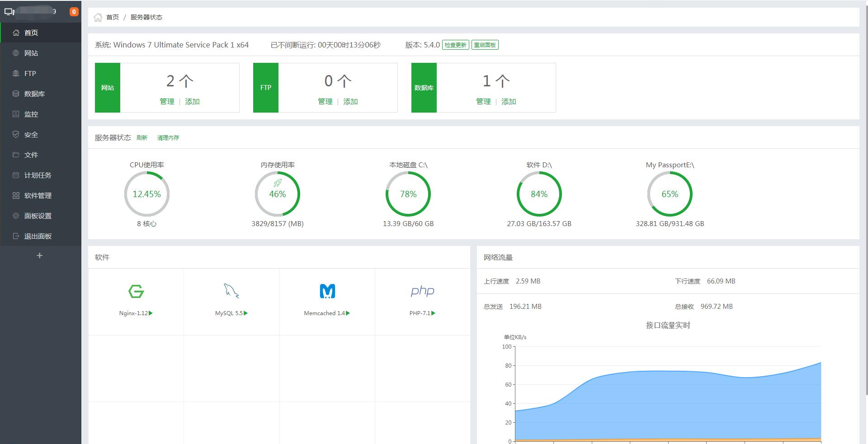Click the Nginx logo icon
The height and width of the screenshot is (444, 868).
click(136, 291)
